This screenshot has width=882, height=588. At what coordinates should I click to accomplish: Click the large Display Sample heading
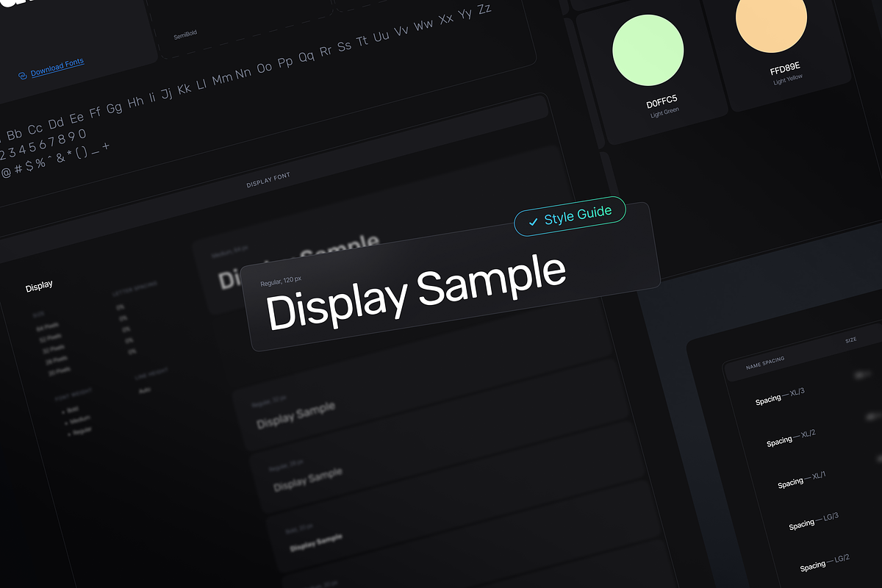click(416, 292)
